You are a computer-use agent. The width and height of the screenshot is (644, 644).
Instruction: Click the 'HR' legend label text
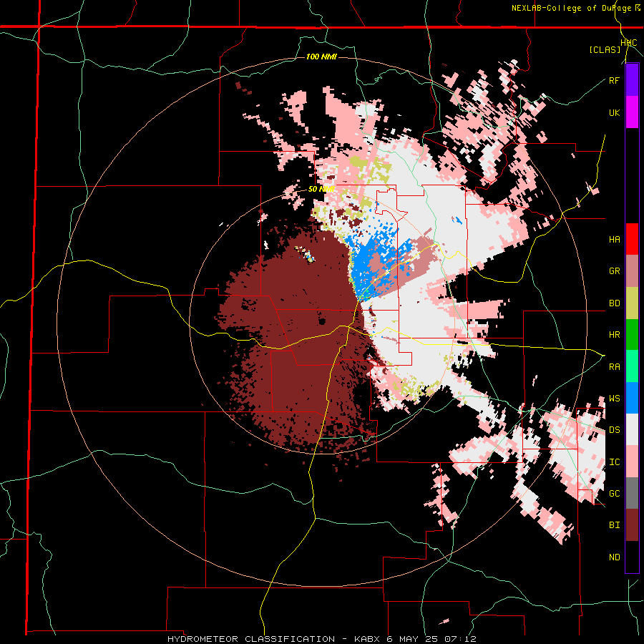[x=614, y=335]
